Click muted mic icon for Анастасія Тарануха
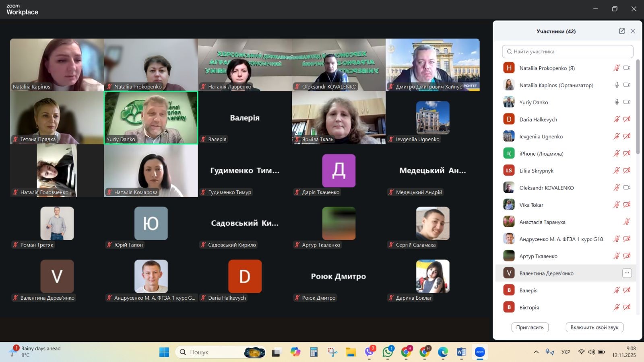 pos(627,222)
